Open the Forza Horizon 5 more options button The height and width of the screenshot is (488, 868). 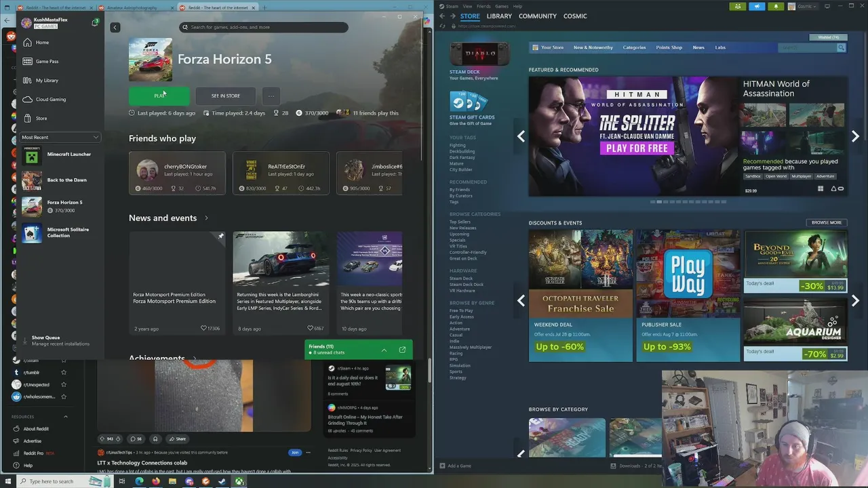[x=271, y=96]
